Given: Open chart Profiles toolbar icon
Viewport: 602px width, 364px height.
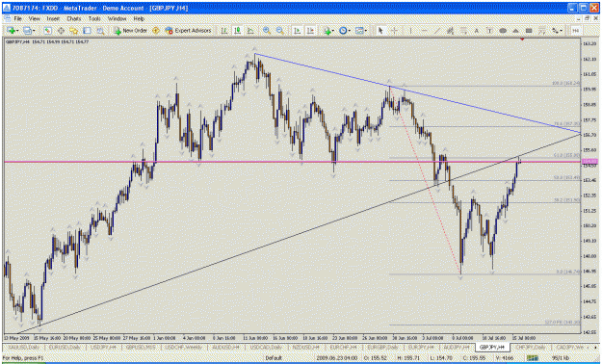Looking at the screenshot, I should coord(28,31).
